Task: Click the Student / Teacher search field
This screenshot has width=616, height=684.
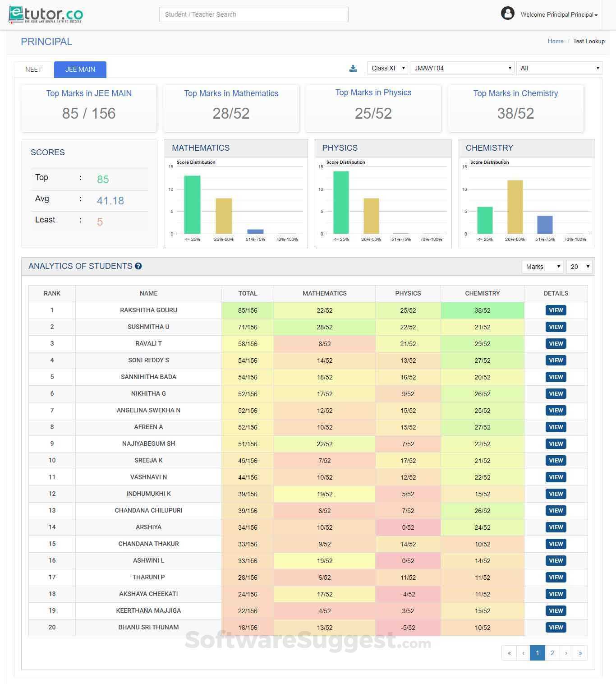Action: click(x=253, y=14)
